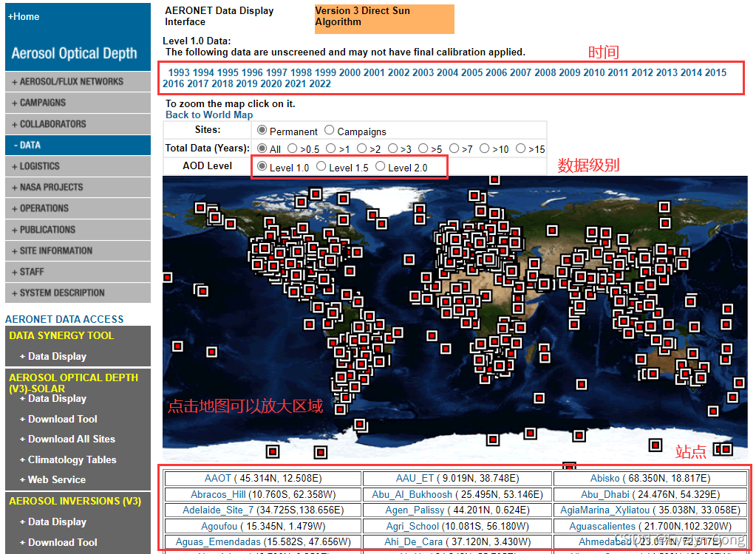Expand the OPERATIONS sidebar menu

click(78, 208)
